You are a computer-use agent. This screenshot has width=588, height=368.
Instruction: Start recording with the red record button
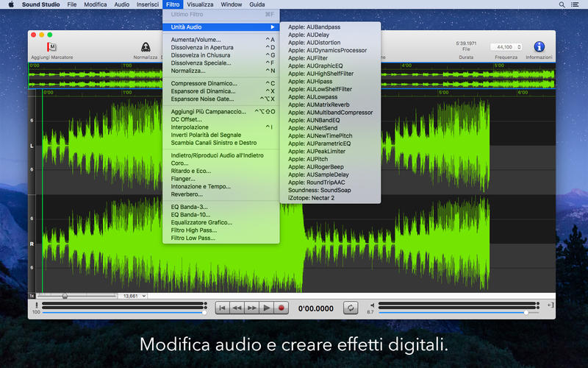click(x=281, y=308)
